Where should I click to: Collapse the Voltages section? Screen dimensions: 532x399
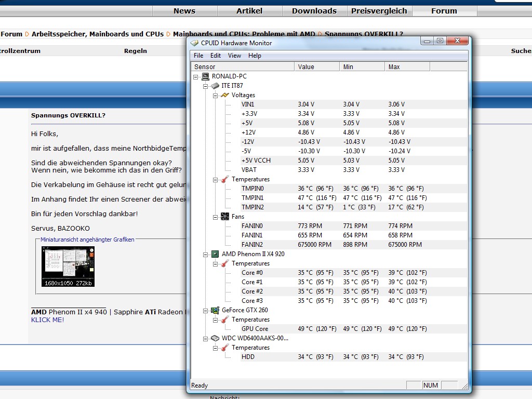(215, 96)
